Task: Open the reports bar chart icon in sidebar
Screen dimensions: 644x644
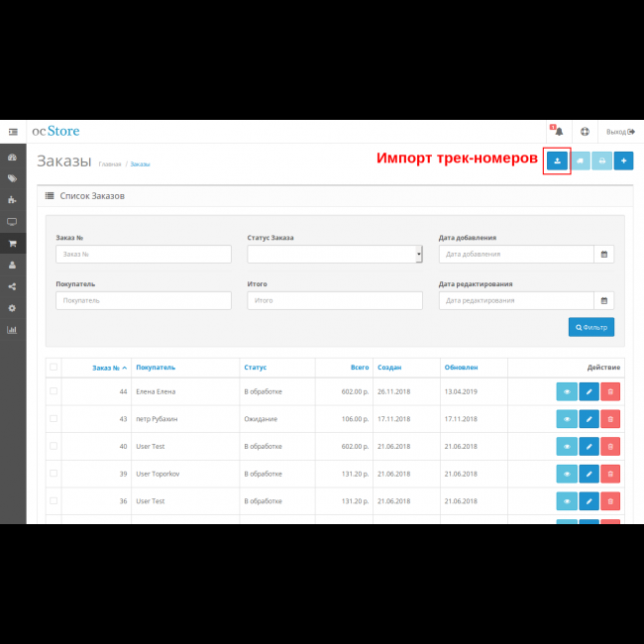Action: pyautogui.click(x=13, y=330)
